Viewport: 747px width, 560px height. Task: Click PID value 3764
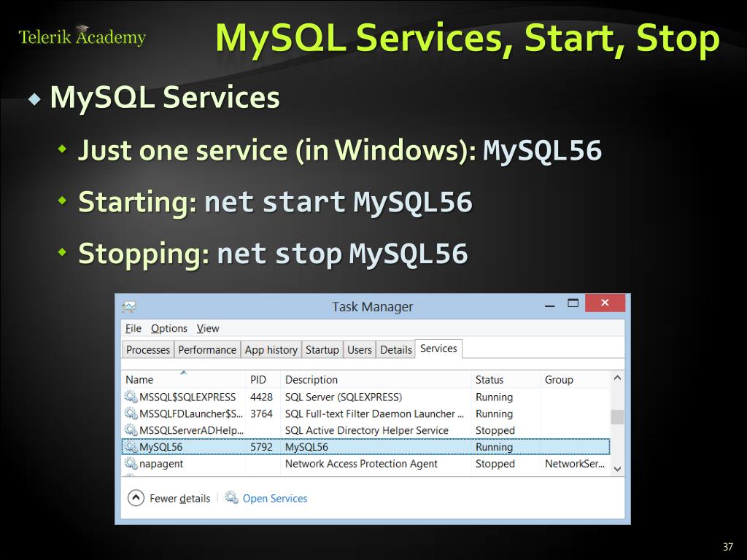(x=261, y=413)
